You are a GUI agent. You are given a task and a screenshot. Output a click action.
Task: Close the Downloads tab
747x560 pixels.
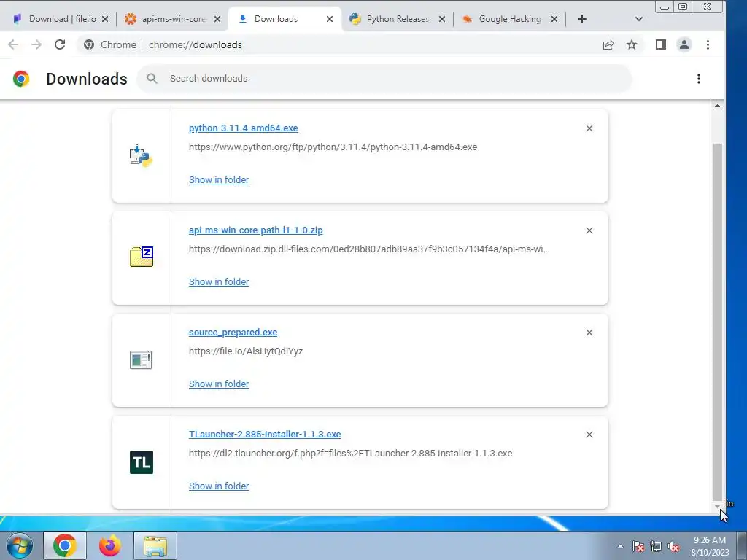pyautogui.click(x=330, y=19)
